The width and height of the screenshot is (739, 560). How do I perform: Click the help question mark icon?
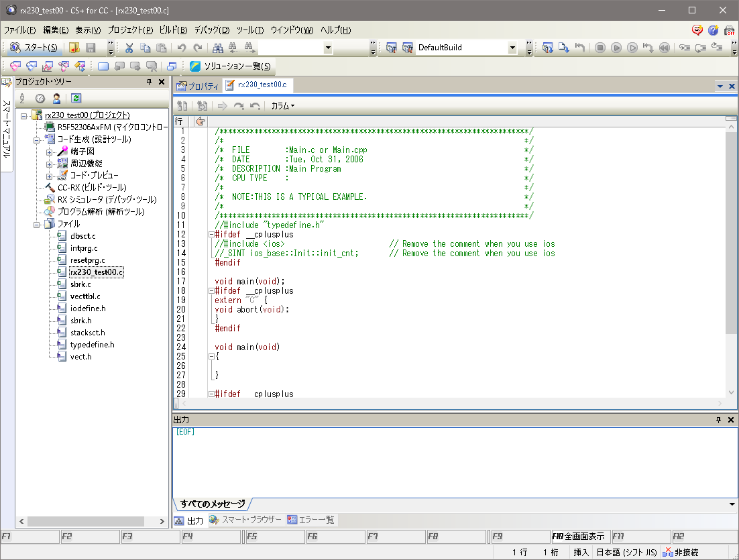coord(713,30)
